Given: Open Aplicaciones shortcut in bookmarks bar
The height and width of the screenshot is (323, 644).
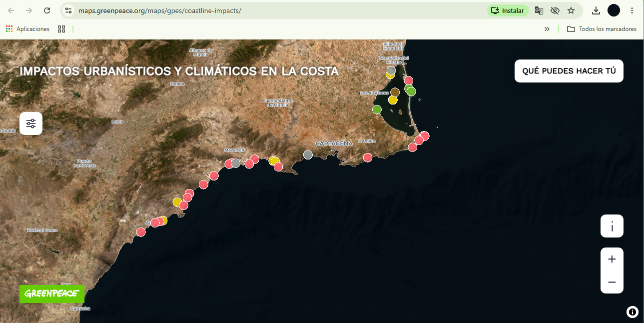Looking at the screenshot, I should 28,29.
